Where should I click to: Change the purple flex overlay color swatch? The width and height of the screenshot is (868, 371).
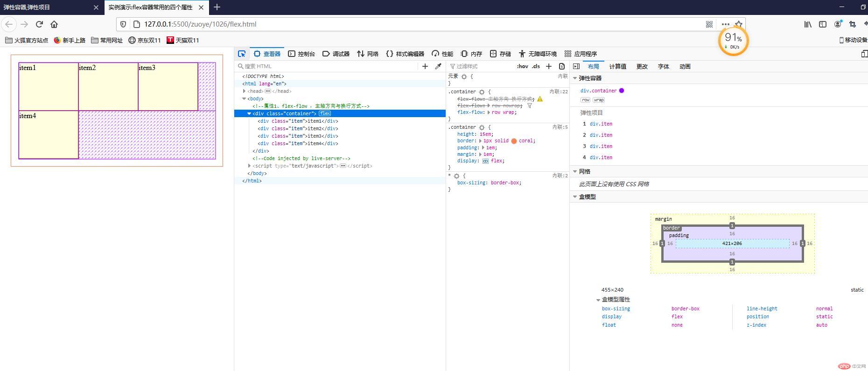[622, 91]
